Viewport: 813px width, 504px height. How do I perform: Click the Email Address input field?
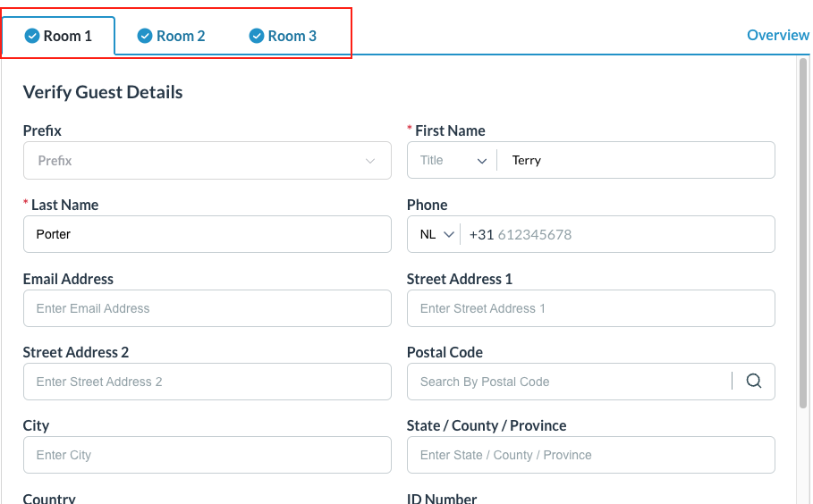[207, 308]
